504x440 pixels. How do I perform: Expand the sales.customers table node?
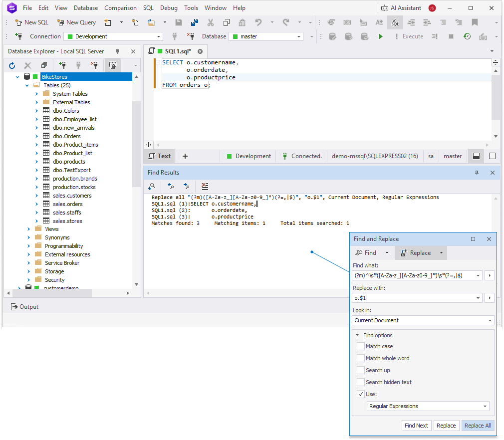click(35, 195)
